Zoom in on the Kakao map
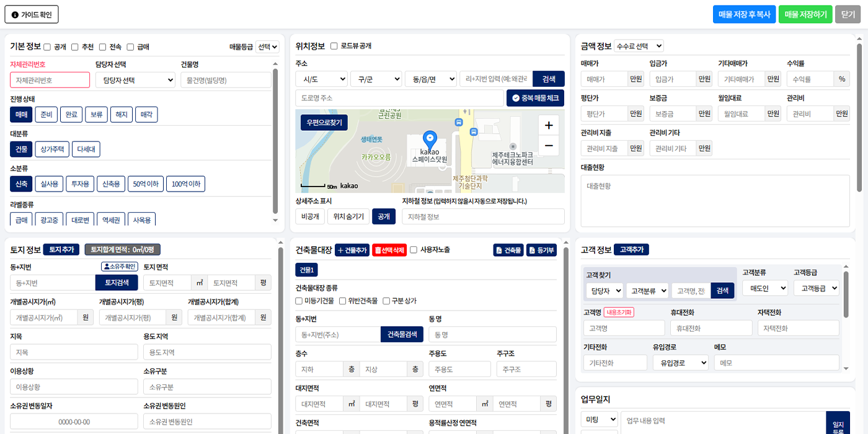Image resolution: width=868 pixels, height=434 pixels. [x=548, y=125]
